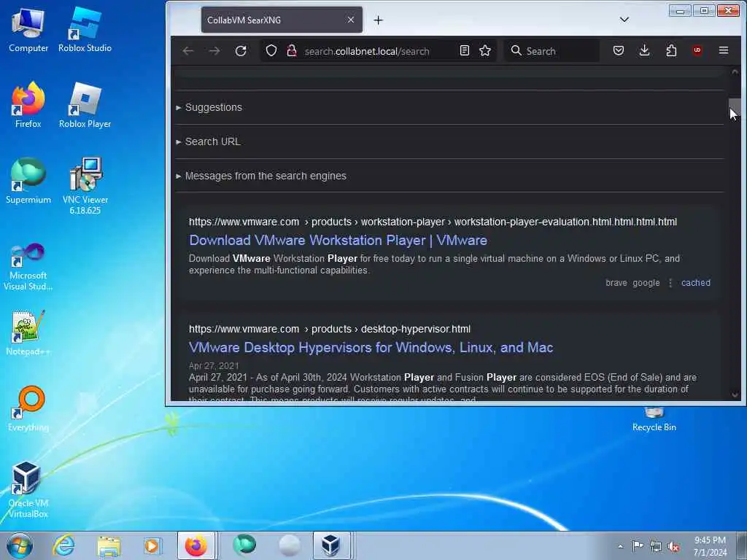Open the Firefox hamburger application menu

pos(724,50)
